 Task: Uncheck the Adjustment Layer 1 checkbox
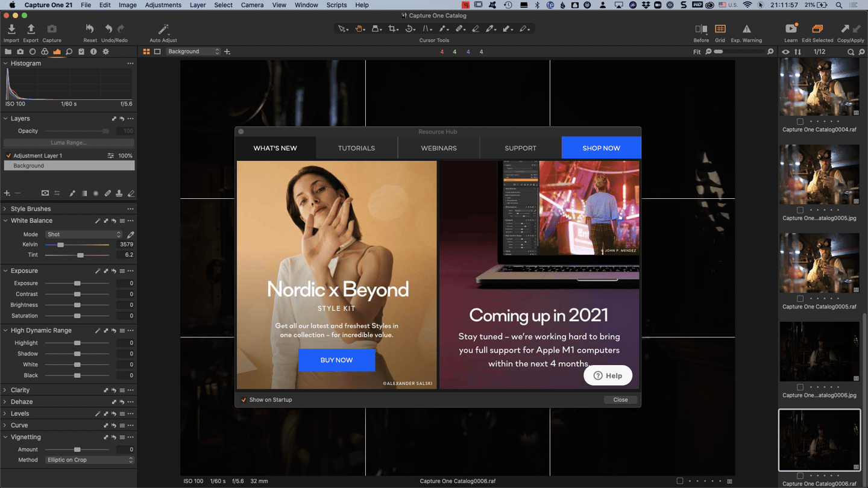[x=8, y=156]
